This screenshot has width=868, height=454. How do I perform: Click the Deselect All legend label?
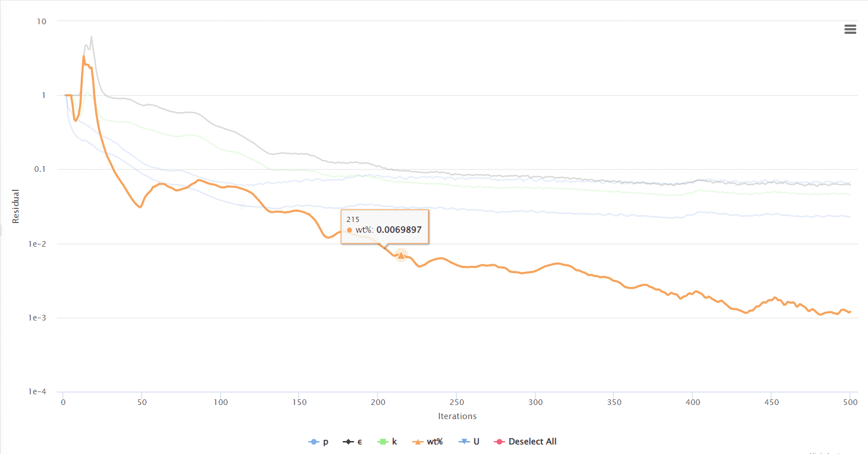click(532, 442)
